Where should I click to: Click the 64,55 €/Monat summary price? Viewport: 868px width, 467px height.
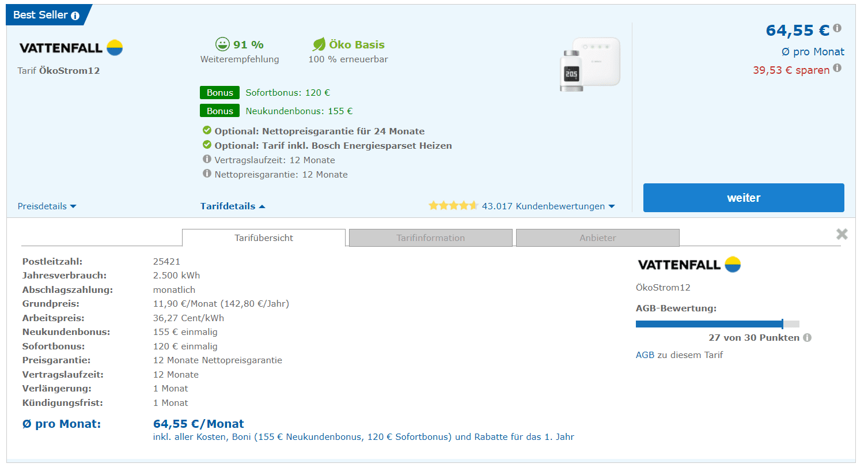pyautogui.click(x=199, y=424)
